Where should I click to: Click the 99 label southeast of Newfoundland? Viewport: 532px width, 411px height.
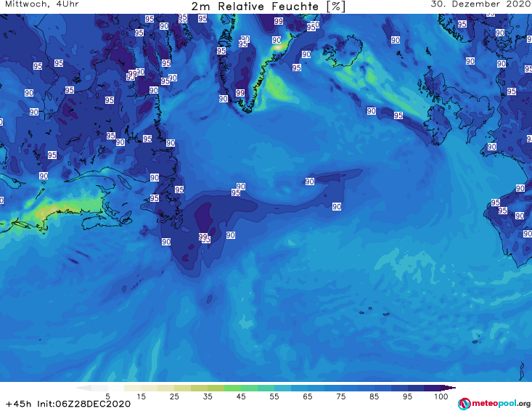point(203,236)
